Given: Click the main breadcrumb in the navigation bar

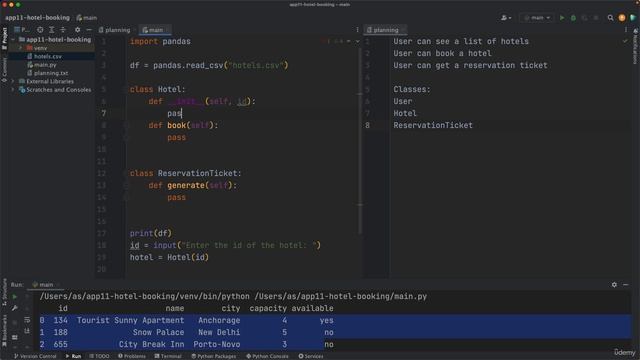Looking at the screenshot, I should 87,18.
